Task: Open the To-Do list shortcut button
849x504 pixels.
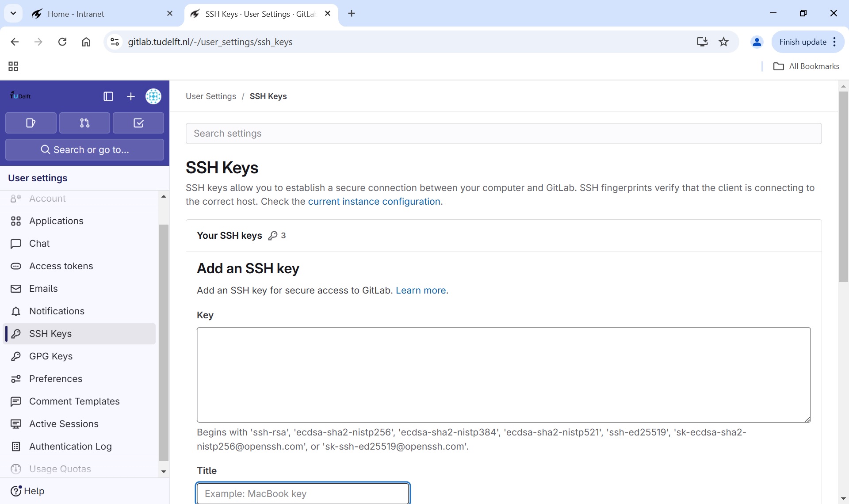Action: pyautogui.click(x=138, y=123)
